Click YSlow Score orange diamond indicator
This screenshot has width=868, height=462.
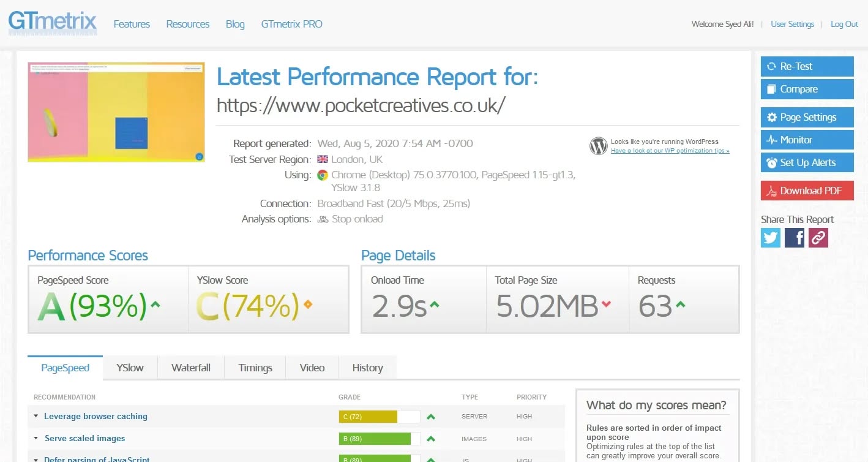tap(308, 304)
